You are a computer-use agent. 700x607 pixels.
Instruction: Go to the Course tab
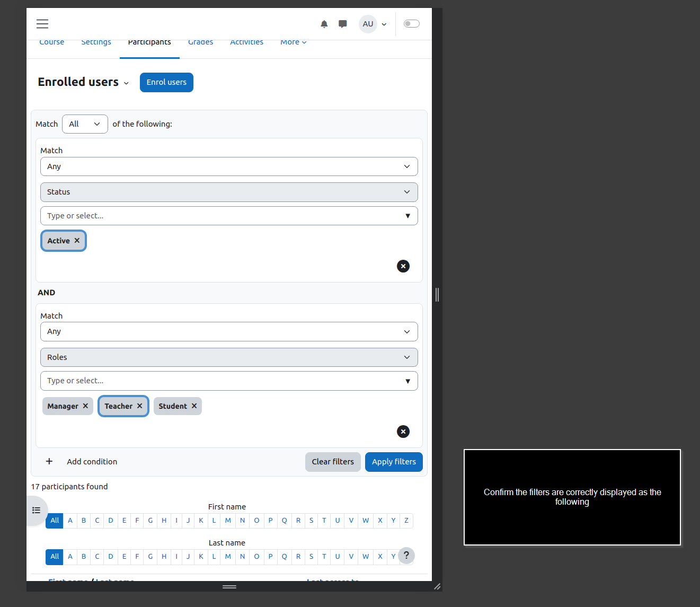tap(52, 42)
